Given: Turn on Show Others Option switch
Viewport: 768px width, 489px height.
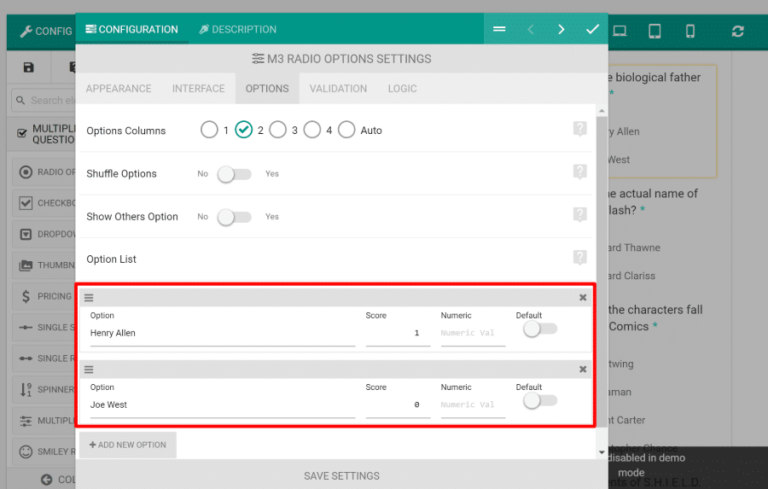Looking at the screenshot, I should tap(235, 217).
